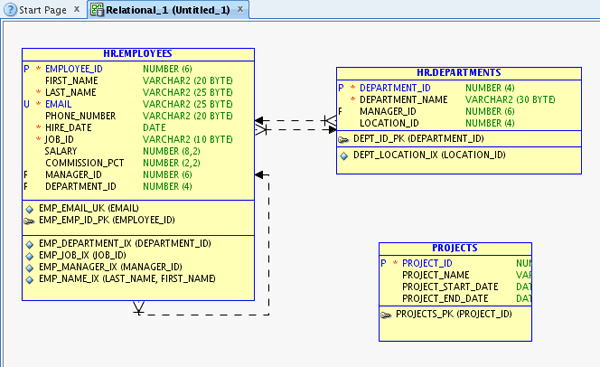Select the HR.EMPLOYEES table header
This screenshot has height=367, width=600.
click(x=138, y=54)
